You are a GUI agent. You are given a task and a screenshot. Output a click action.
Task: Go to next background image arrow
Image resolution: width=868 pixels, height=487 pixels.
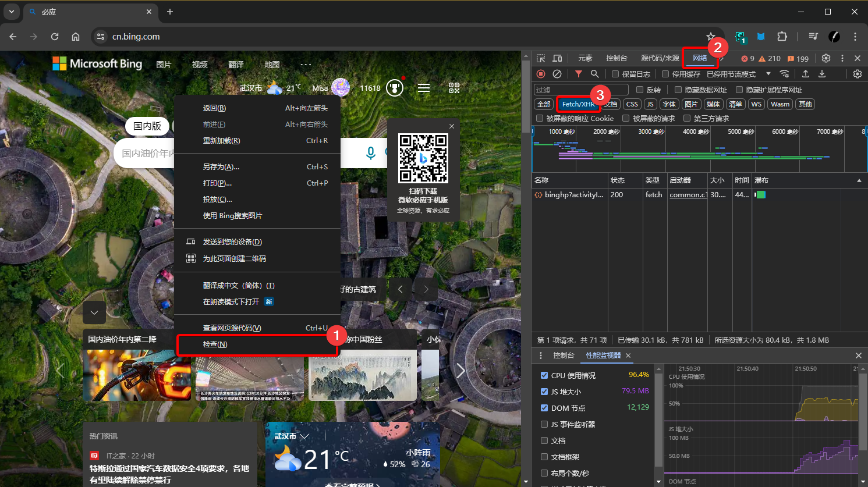coord(426,289)
